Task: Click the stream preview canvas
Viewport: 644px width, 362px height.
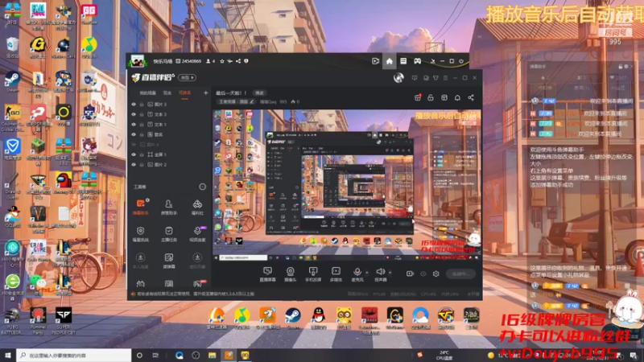Action: coord(347,185)
